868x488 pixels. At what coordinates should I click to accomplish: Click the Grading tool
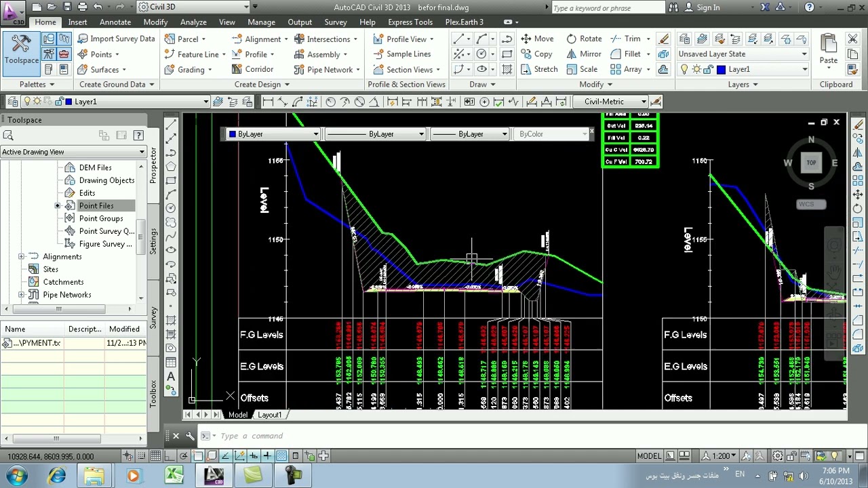pos(188,69)
